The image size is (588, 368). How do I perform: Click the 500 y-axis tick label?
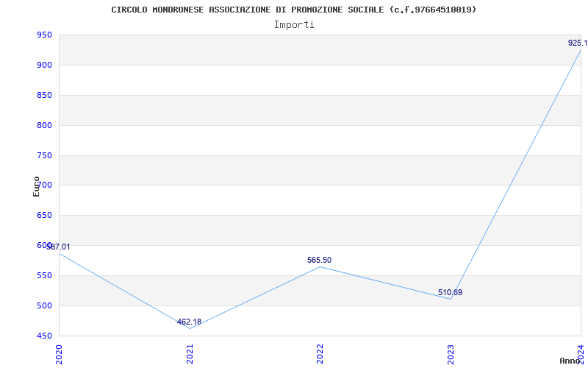tap(44, 305)
